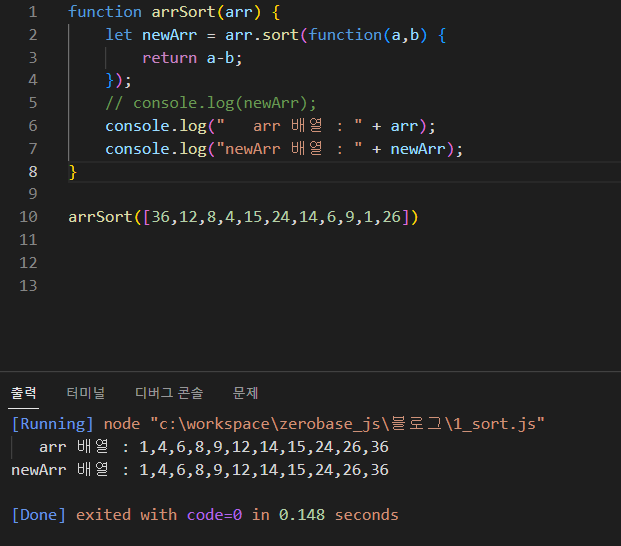Click the output line starting 'arr 배열 :'
The image size is (621, 546).
[x=214, y=447]
